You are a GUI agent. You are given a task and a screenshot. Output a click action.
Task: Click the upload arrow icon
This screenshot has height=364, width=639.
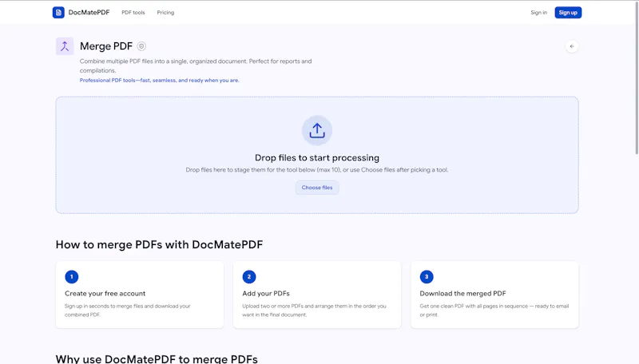click(317, 131)
